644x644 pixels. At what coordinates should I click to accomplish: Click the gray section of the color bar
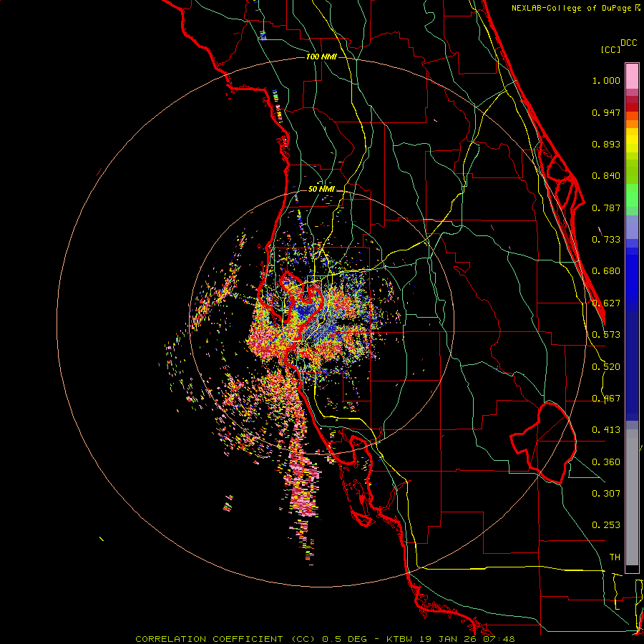point(632,494)
